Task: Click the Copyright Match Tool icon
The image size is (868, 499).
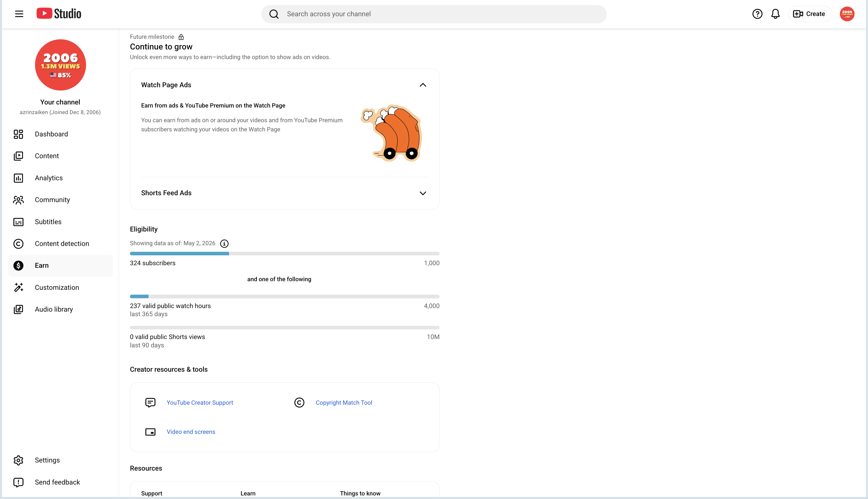Action: pos(299,403)
